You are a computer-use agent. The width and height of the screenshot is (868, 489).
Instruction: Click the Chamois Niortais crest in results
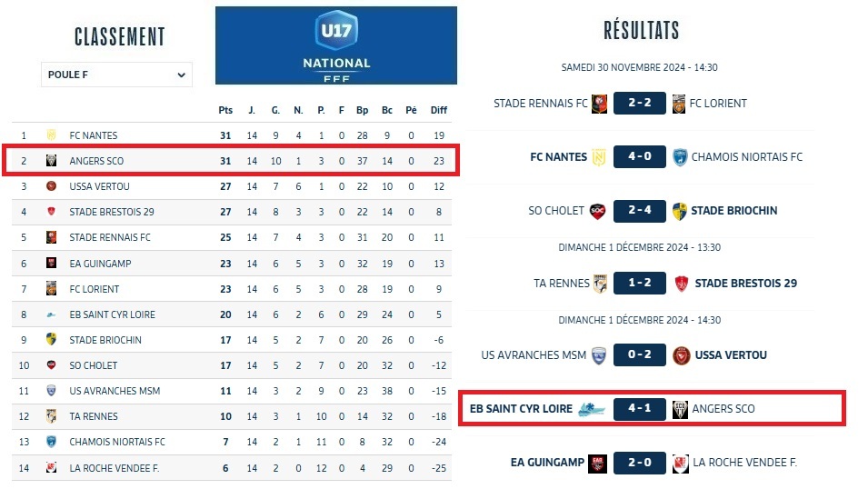pyautogui.click(x=679, y=157)
